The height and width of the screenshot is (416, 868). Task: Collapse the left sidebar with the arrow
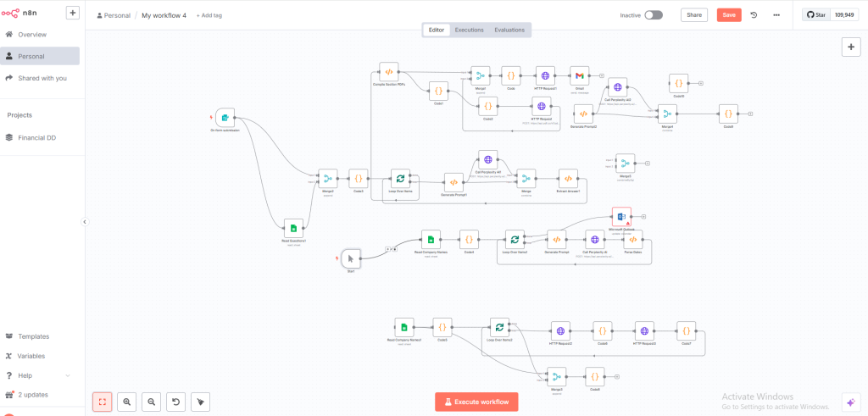coord(85,221)
